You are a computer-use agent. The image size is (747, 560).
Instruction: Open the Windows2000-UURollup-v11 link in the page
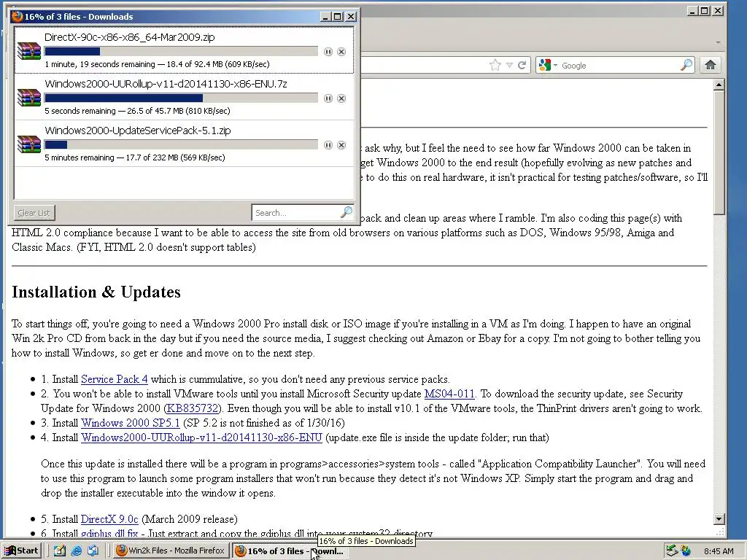pyautogui.click(x=201, y=437)
